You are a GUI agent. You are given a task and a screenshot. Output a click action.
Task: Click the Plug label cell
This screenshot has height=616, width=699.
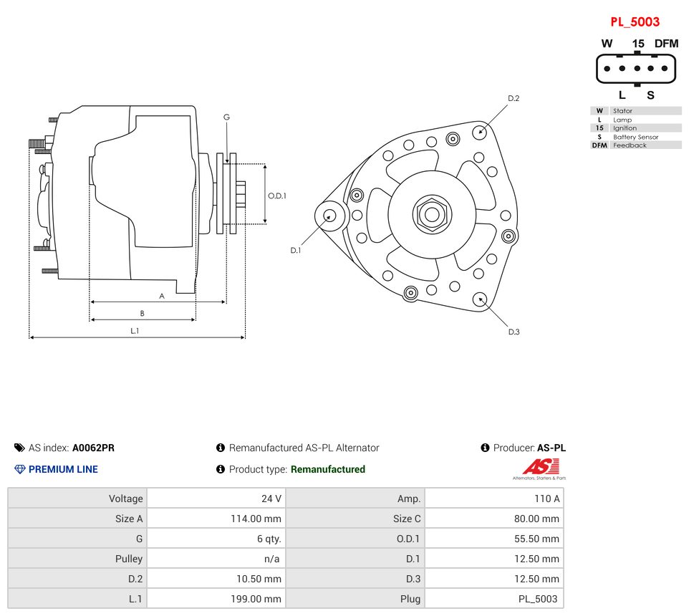(355, 599)
